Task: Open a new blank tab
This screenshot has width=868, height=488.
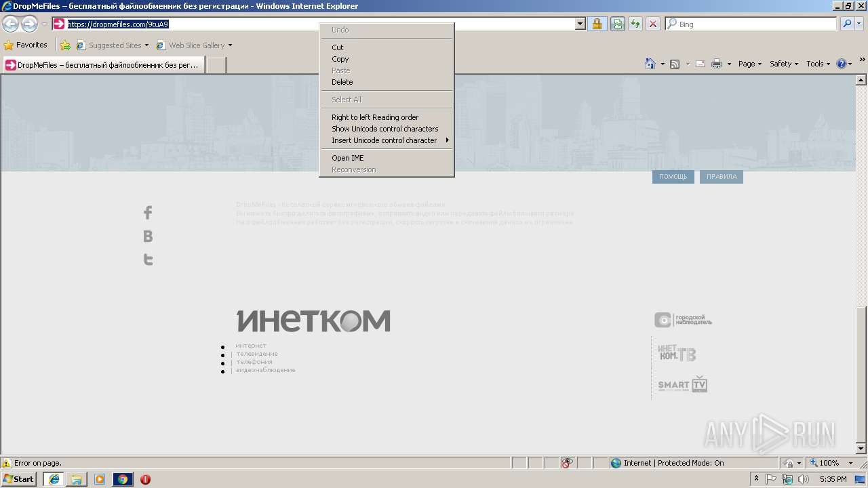Action: [x=216, y=65]
